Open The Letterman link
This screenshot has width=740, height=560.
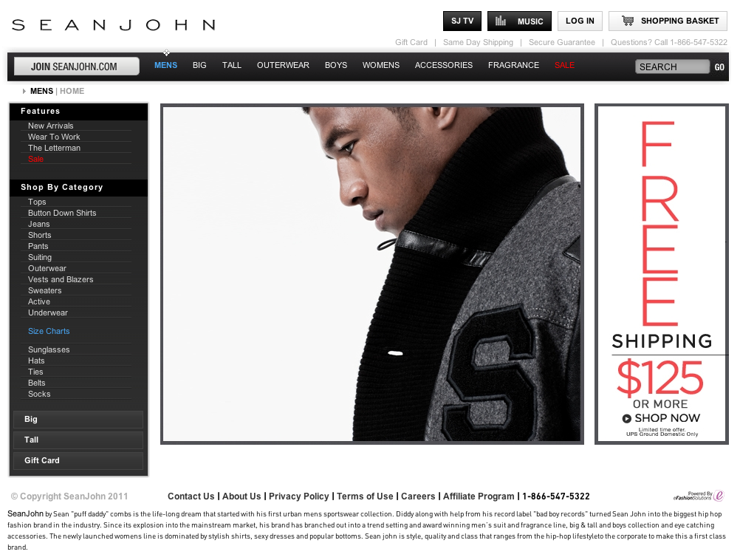coord(54,148)
